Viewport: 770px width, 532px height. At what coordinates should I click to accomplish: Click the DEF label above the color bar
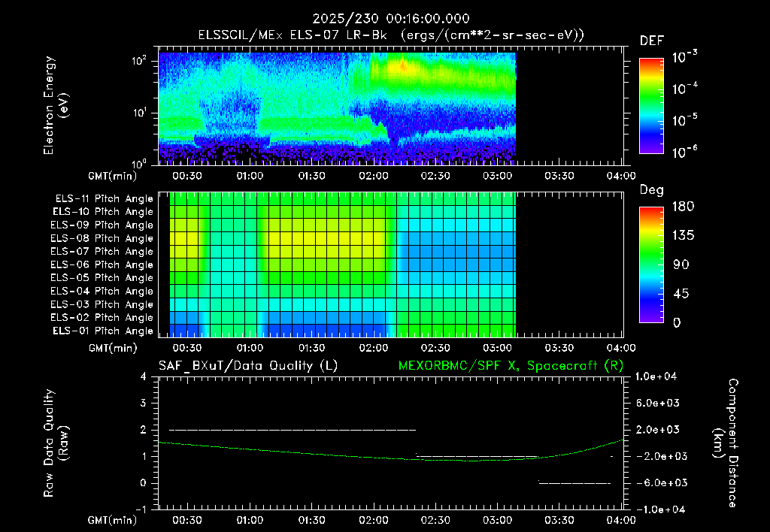click(652, 41)
